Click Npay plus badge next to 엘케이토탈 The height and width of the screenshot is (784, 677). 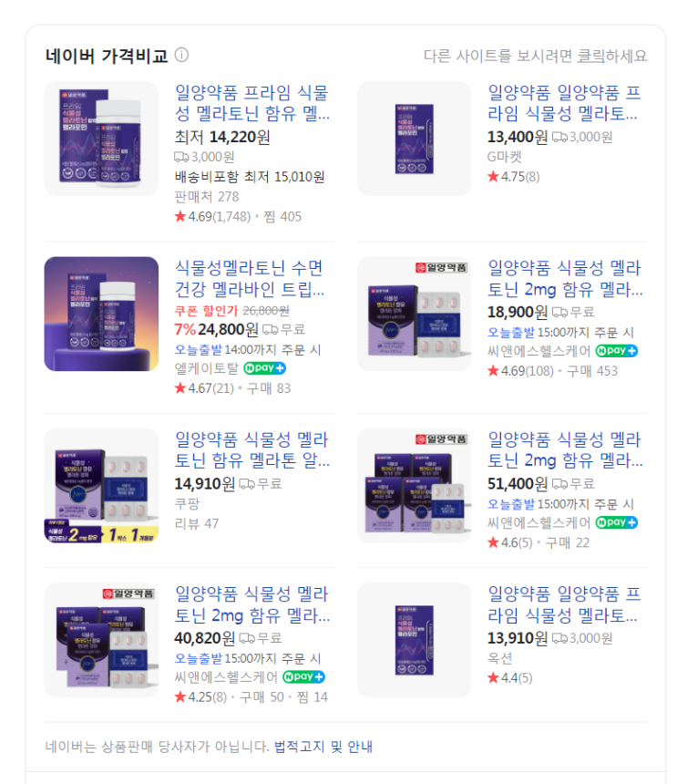point(264,368)
